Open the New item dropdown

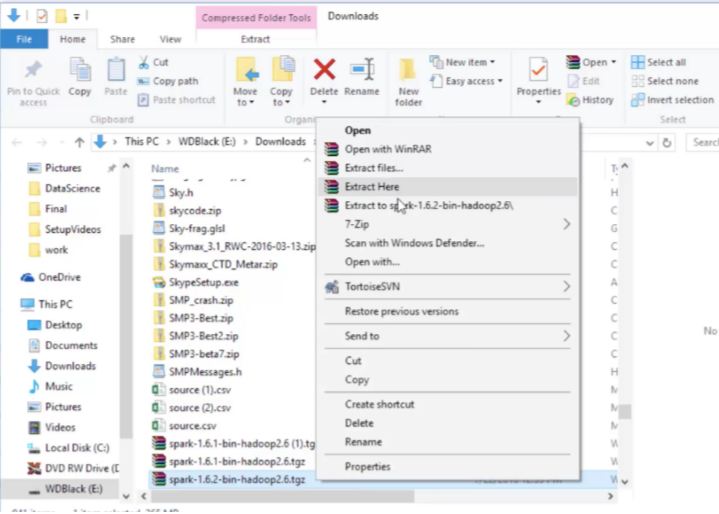pos(462,62)
